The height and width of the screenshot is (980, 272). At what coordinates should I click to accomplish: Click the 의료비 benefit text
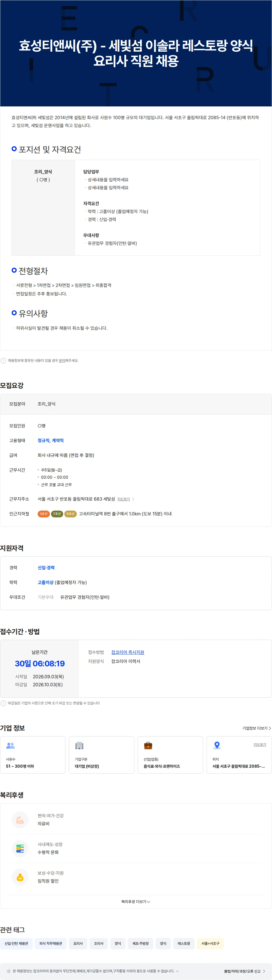(x=44, y=824)
